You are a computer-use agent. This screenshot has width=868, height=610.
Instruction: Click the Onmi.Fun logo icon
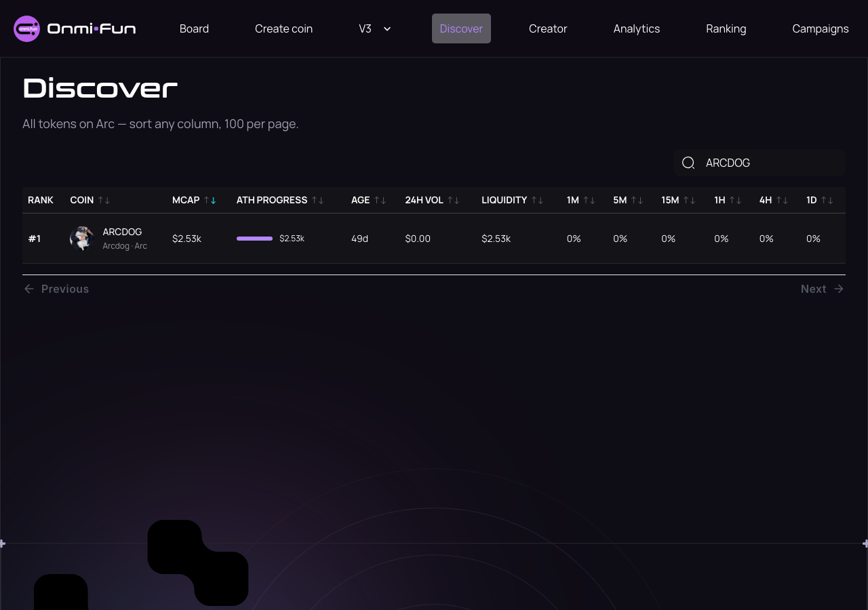click(x=27, y=28)
